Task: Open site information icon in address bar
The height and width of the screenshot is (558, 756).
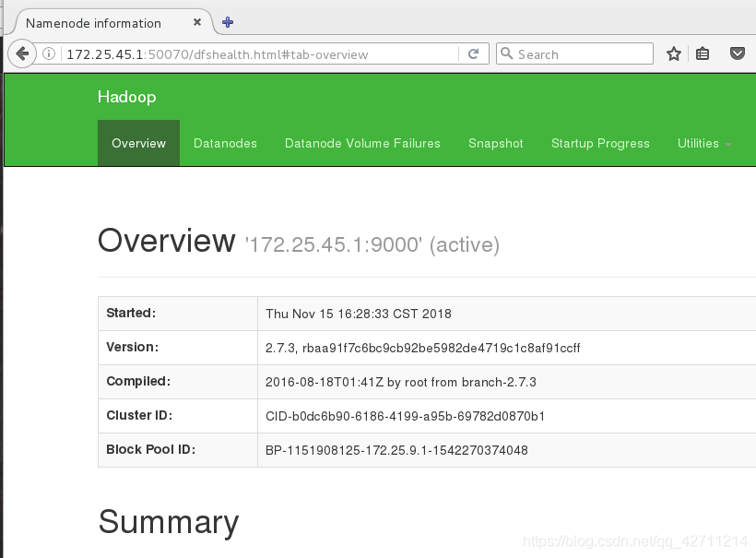Action: pos(49,53)
